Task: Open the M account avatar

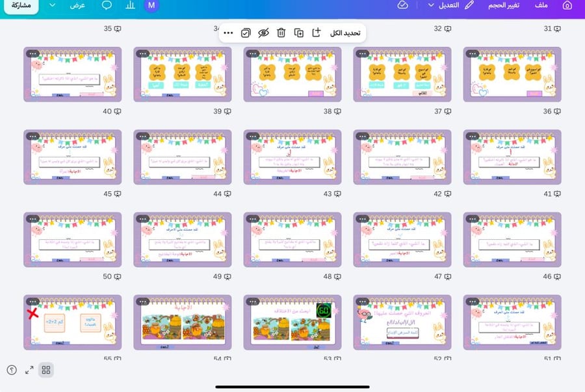Action: click(x=151, y=5)
